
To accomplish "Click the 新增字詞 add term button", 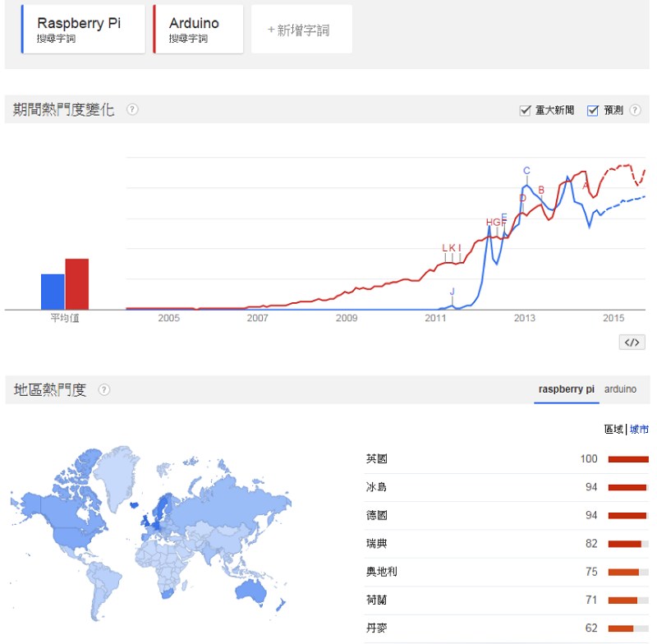I will tap(301, 30).
